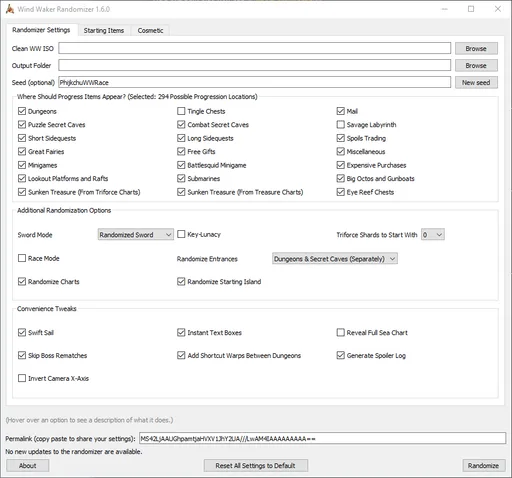Generate a New seed

tap(476, 83)
